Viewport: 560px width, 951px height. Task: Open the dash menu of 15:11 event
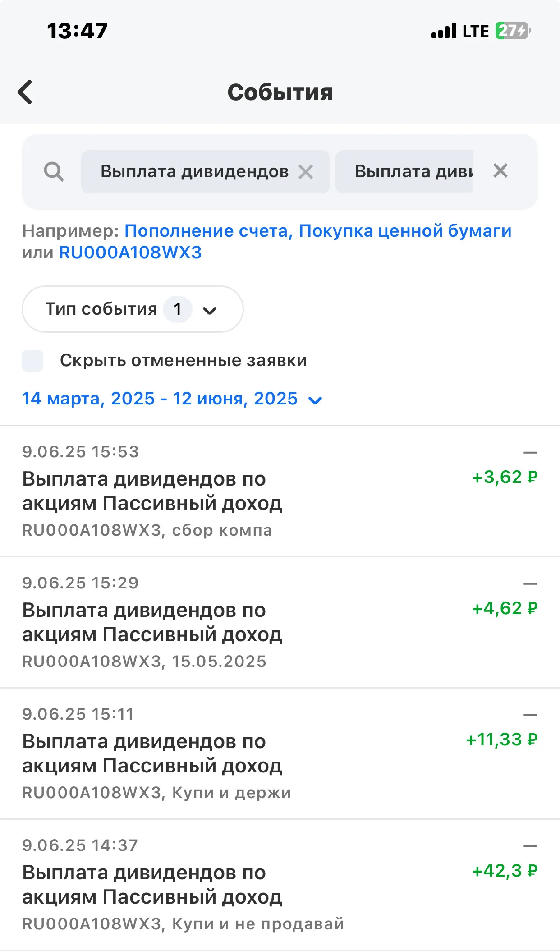530,715
